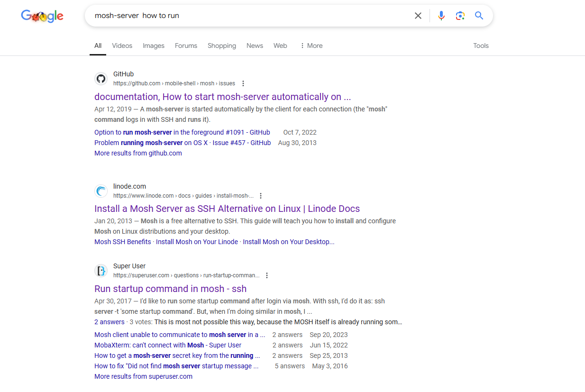Open the Shopping tab
Image resolution: width=585 pixels, height=392 pixels.
point(222,46)
